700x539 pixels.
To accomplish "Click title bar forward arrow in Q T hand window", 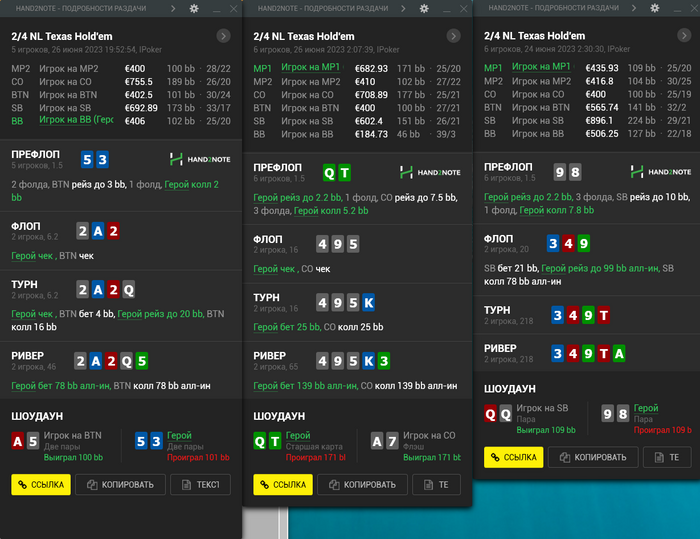I will [404, 8].
